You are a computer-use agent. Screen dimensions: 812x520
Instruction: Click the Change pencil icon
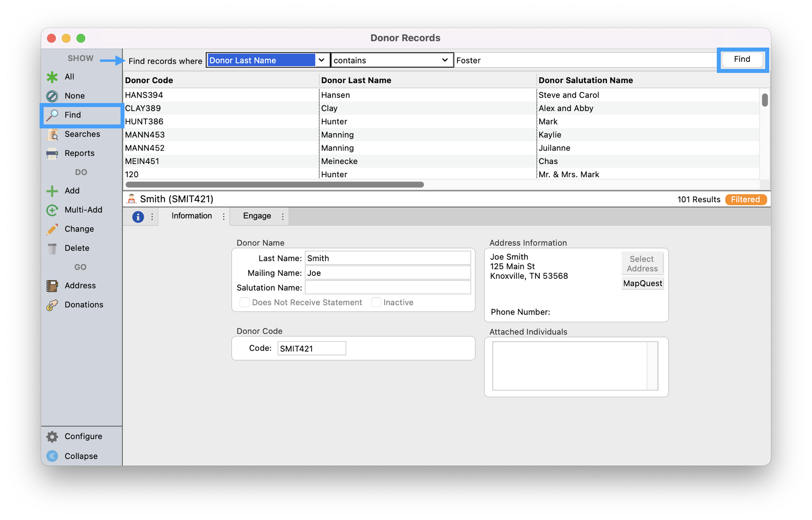click(52, 229)
